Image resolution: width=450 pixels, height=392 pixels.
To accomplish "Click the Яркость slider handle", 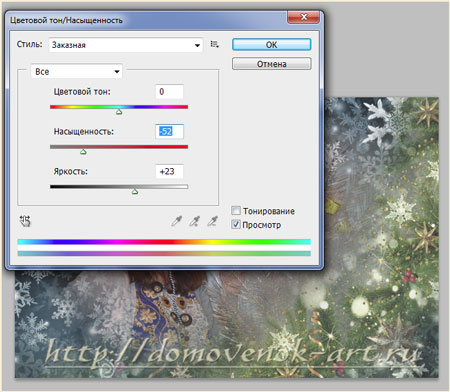I will pyautogui.click(x=135, y=191).
